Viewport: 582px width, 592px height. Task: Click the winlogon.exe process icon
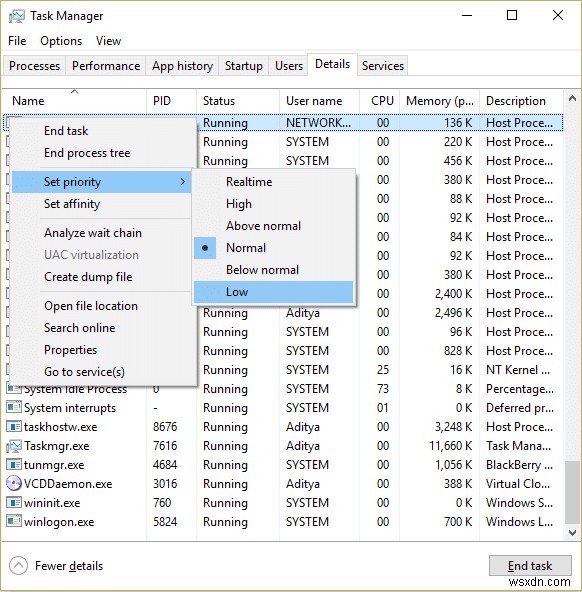pyautogui.click(x=14, y=522)
